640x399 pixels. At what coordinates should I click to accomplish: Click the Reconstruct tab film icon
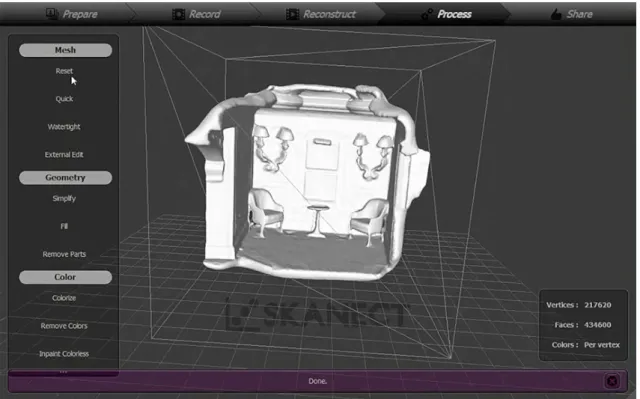292,14
